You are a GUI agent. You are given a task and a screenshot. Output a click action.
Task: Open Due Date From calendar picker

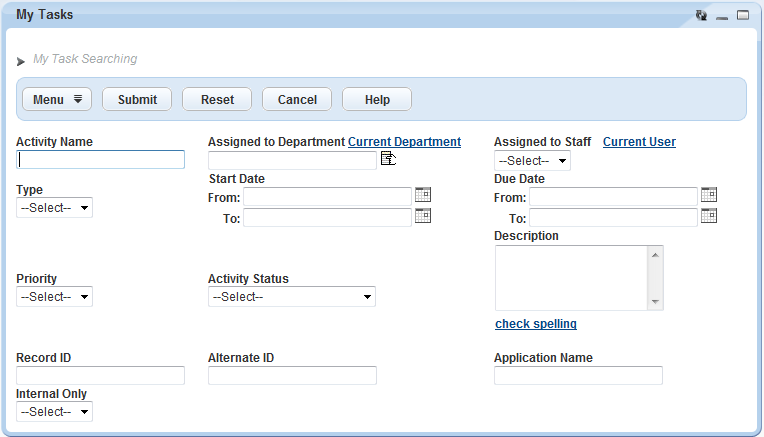coord(709,195)
